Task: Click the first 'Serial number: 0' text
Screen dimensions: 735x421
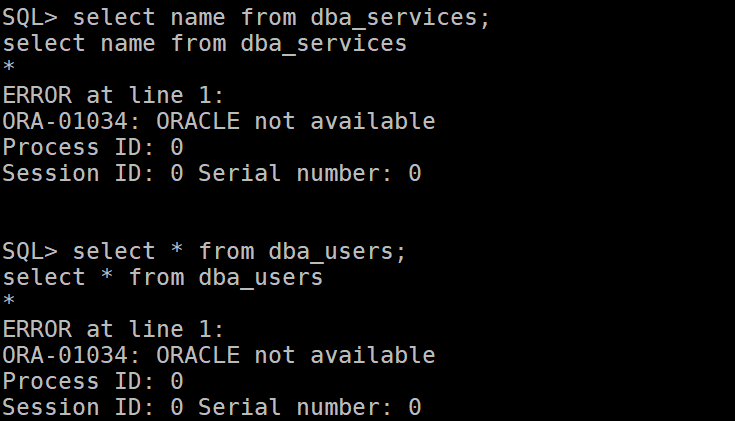Action: tap(309, 173)
